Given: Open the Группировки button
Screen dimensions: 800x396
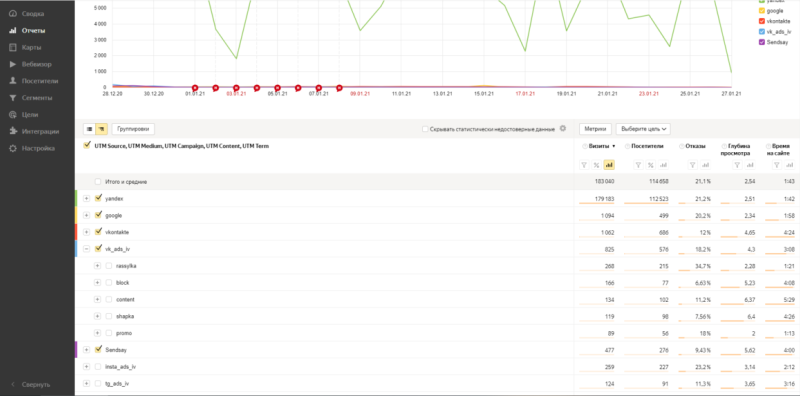Looking at the screenshot, I should [133, 129].
